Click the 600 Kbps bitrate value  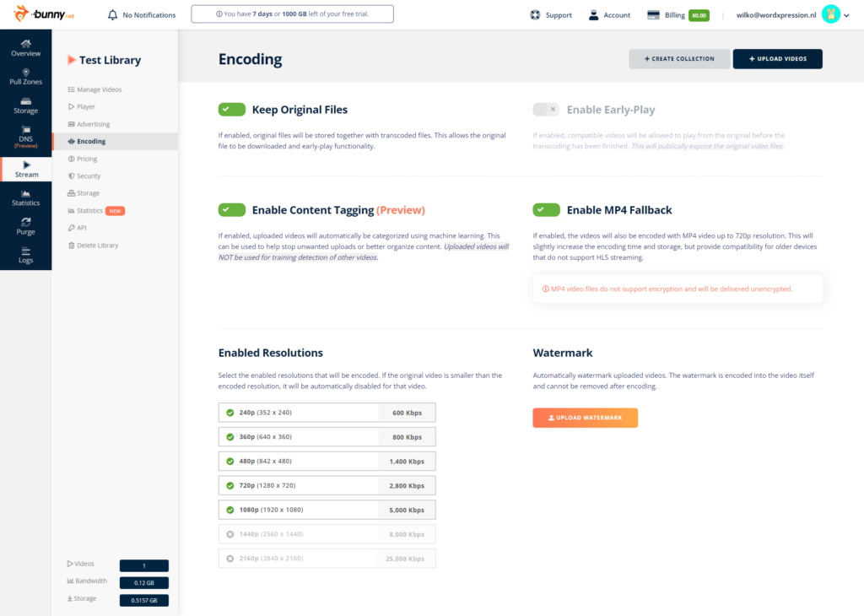point(408,413)
